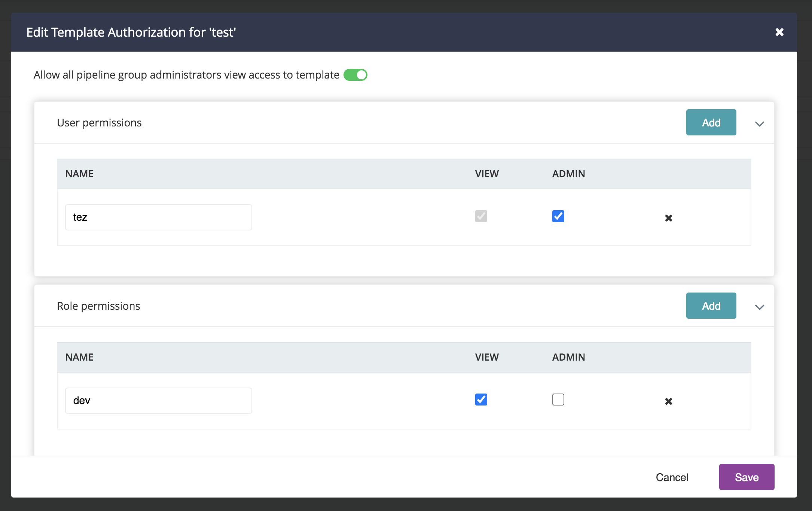Remove the dev role permission row

pyautogui.click(x=669, y=401)
